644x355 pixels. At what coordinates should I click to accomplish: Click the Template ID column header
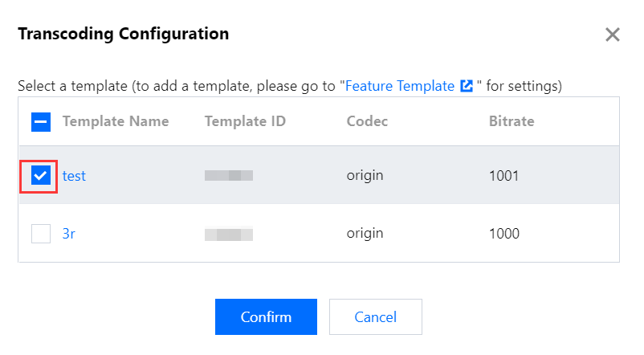click(x=245, y=122)
